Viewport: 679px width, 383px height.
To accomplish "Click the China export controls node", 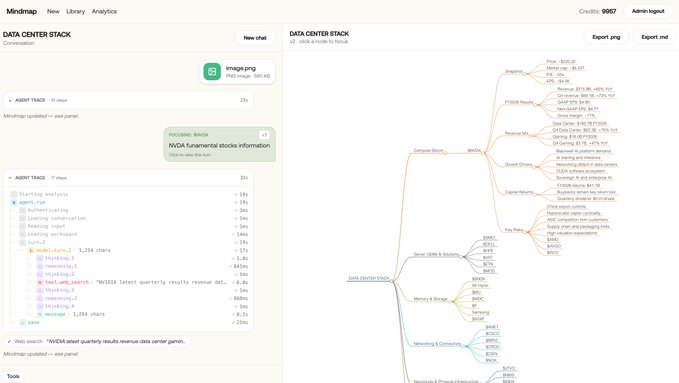I will (566, 207).
